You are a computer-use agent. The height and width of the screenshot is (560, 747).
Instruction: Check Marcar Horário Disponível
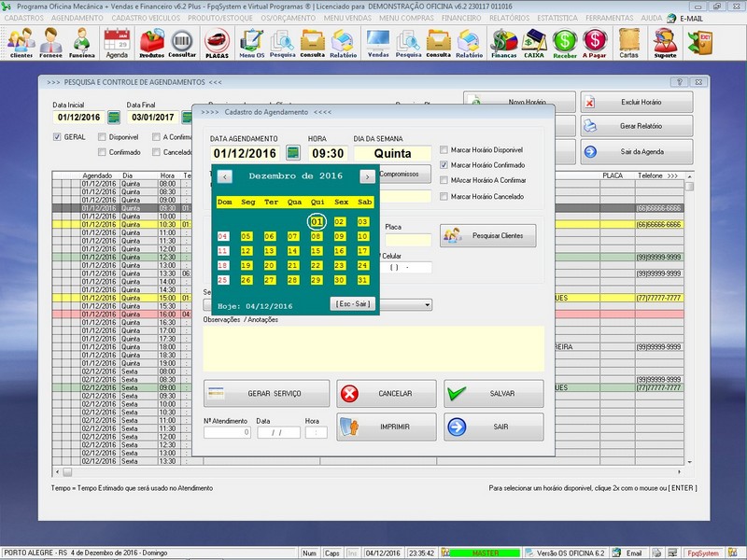point(444,150)
